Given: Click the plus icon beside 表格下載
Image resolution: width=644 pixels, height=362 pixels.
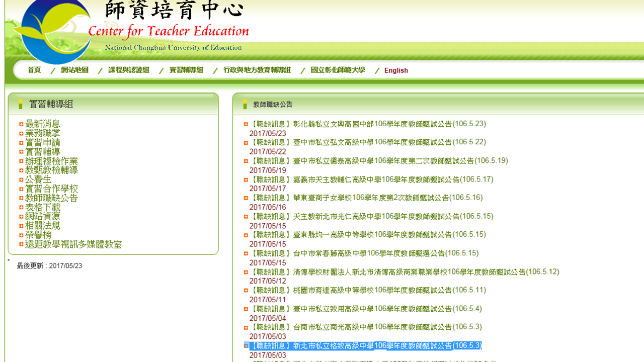Looking at the screenshot, I should click(x=21, y=208).
